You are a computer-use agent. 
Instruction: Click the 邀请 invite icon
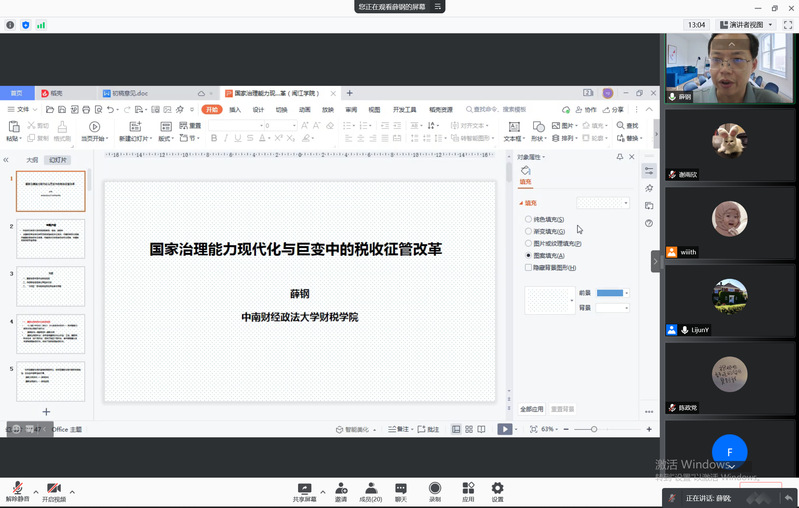pyautogui.click(x=341, y=488)
